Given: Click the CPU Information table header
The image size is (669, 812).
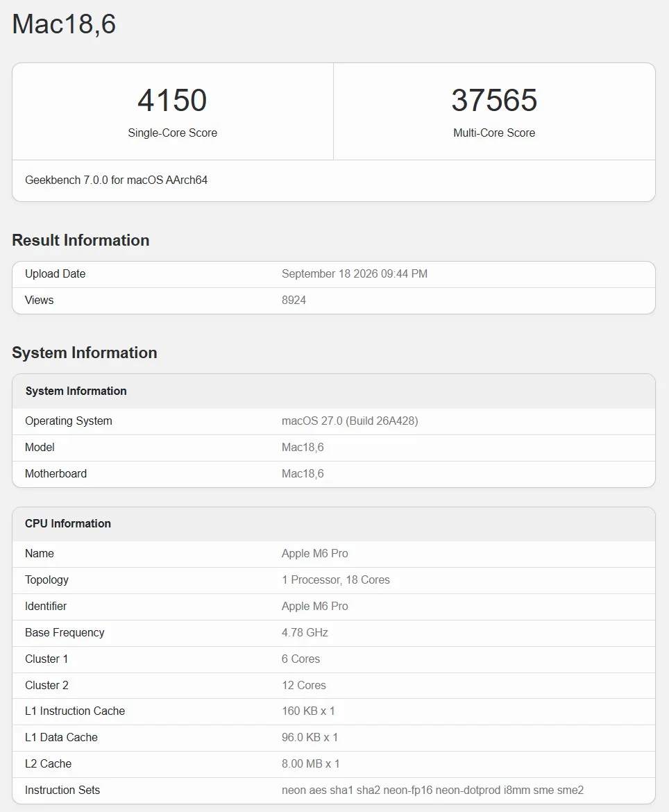Looking at the screenshot, I should (x=68, y=523).
